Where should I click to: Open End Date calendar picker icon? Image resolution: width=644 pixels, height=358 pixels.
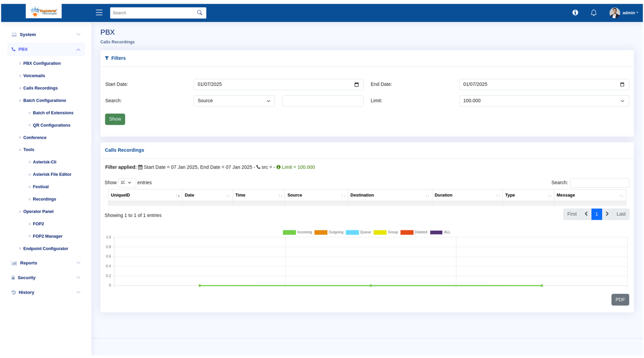point(622,85)
